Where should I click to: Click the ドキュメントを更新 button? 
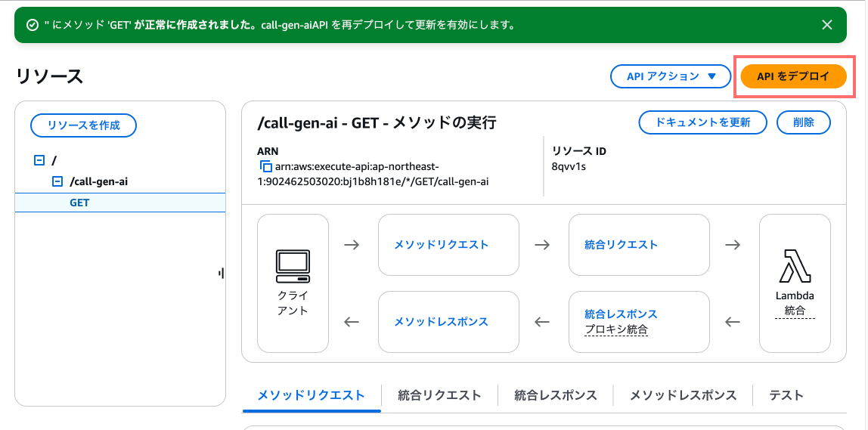tap(702, 123)
